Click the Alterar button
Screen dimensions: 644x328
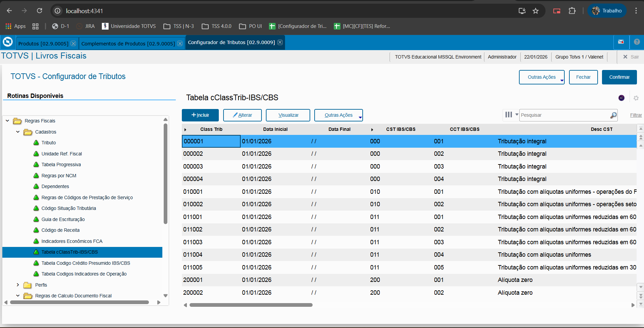[x=242, y=115]
